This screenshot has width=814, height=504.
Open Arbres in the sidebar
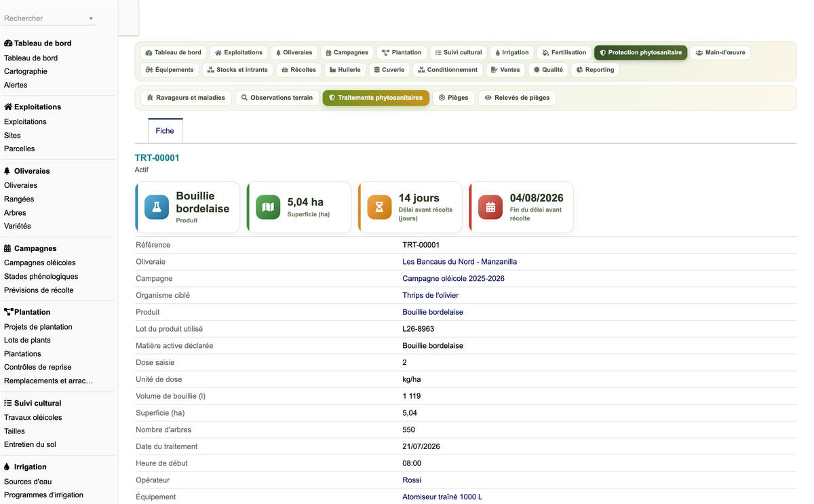tap(15, 212)
